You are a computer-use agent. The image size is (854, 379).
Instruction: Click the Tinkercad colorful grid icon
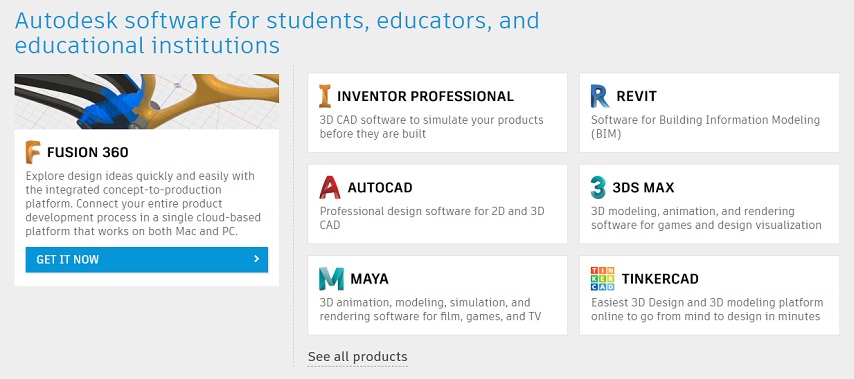[x=602, y=279]
